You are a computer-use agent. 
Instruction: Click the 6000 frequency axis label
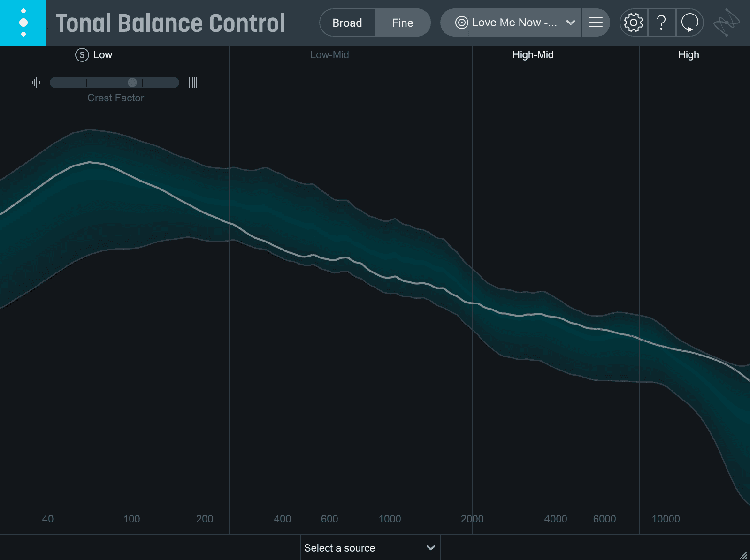click(605, 519)
